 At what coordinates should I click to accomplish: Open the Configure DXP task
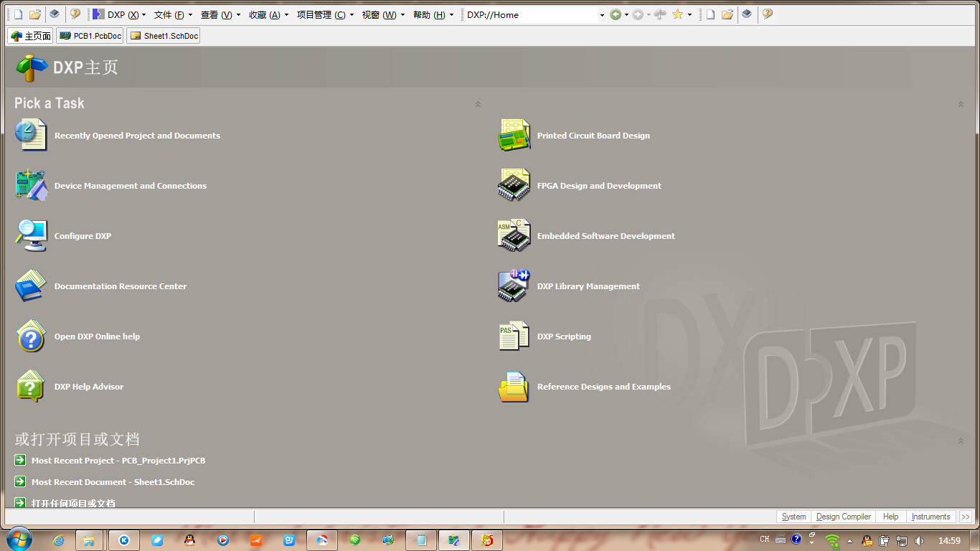tap(83, 236)
